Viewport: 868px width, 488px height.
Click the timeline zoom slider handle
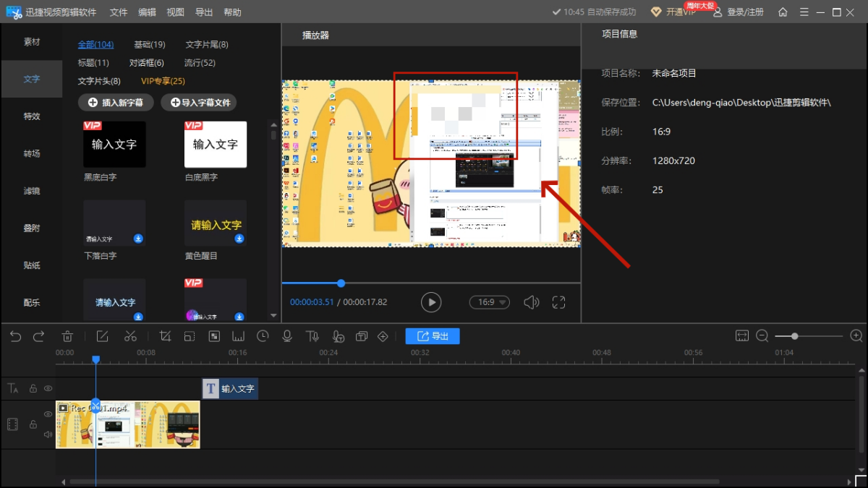795,336
